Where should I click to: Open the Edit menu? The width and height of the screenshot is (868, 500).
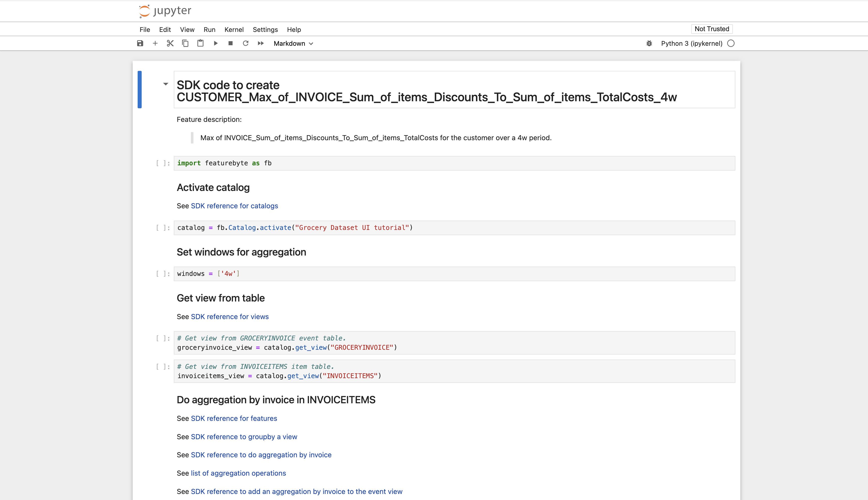click(165, 30)
